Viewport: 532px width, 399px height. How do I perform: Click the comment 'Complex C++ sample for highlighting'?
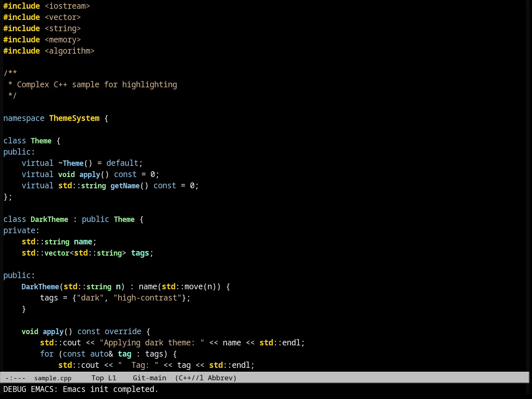click(97, 84)
